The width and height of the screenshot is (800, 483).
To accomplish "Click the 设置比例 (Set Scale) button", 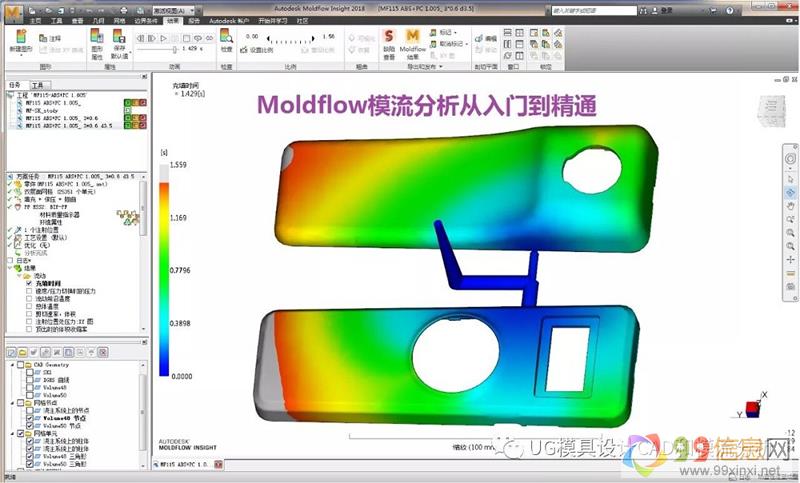I will (x=268, y=48).
